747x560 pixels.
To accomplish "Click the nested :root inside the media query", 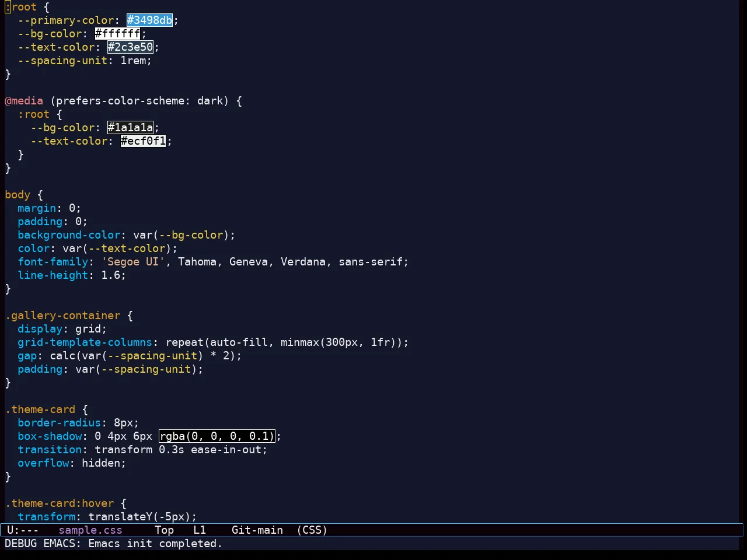I will pyautogui.click(x=34, y=114).
